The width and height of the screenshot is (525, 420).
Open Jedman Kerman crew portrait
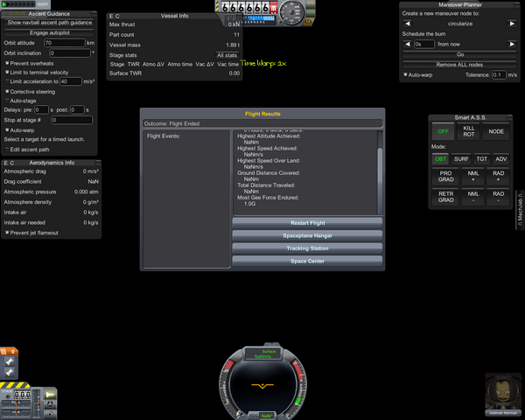503,394
